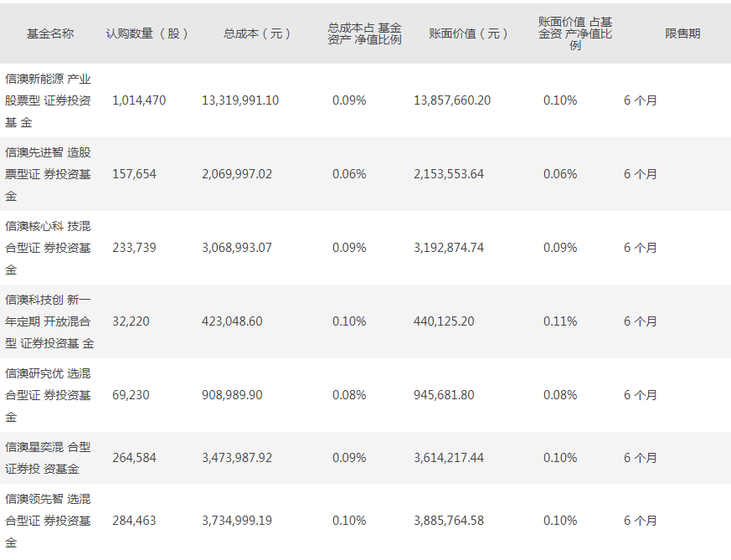
Task: Click the 信澳科技创新一年定期开放 fund name
Action: [x=49, y=321]
